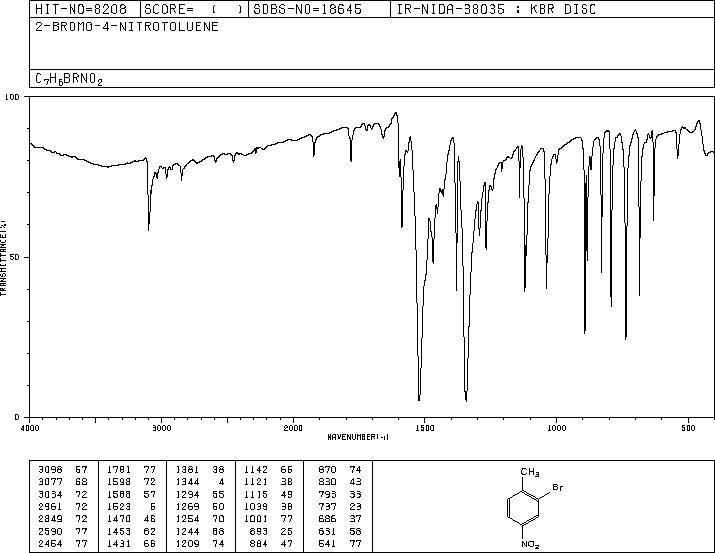
Task: Click the IR-NIDA-38035 KBR DISC label
Action: pos(496,9)
